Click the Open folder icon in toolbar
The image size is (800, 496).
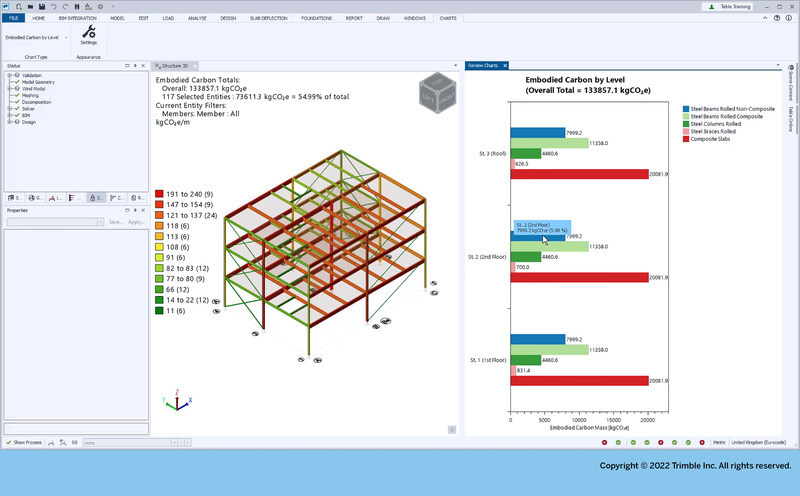point(30,7)
